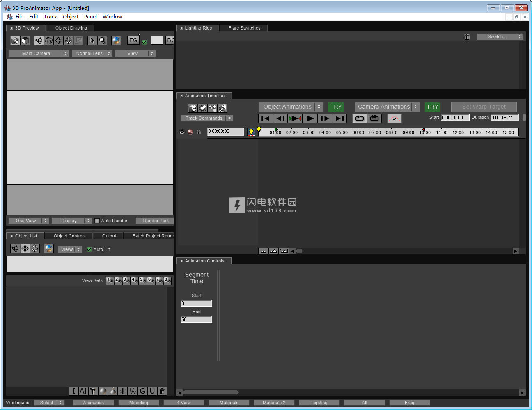The height and width of the screenshot is (410, 532).
Task: Select the arrow pointer tool
Action: pos(92,41)
